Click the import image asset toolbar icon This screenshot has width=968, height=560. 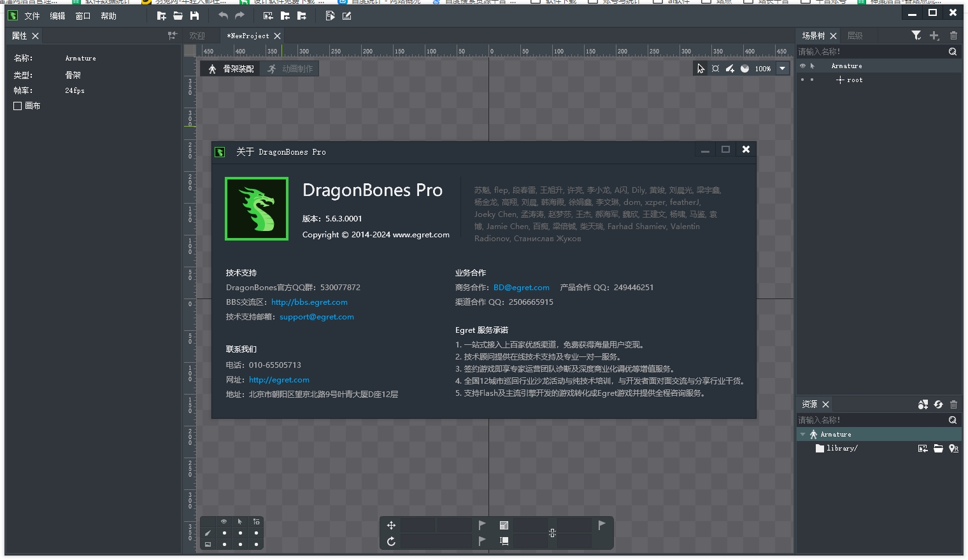click(268, 16)
